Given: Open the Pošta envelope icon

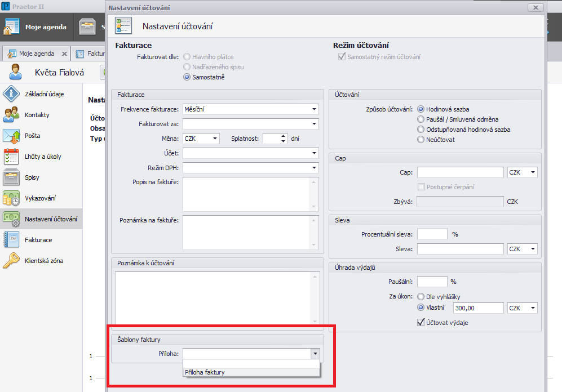Looking at the screenshot, I should (x=12, y=136).
